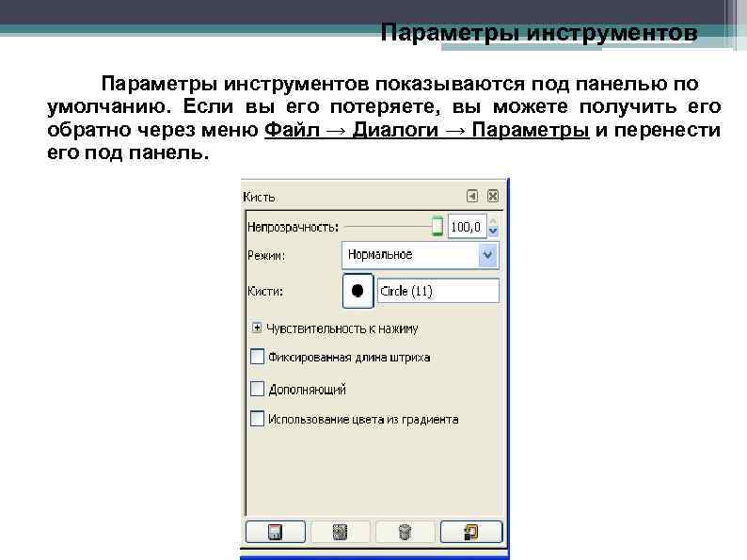Open the Режим dropdown showing Нормальное

click(x=420, y=255)
